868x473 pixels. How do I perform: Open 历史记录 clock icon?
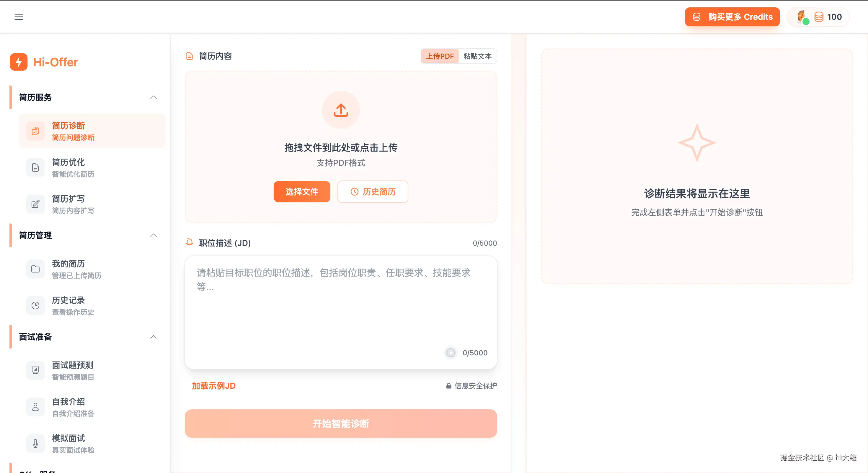pyautogui.click(x=35, y=306)
